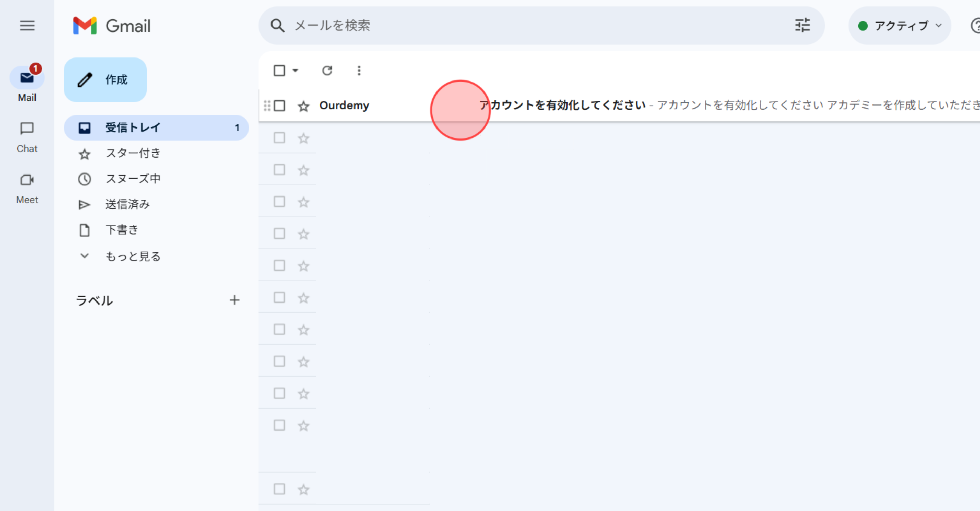980x511 pixels.
Task: Expand もっと見る to show more labels
Action: (133, 256)
